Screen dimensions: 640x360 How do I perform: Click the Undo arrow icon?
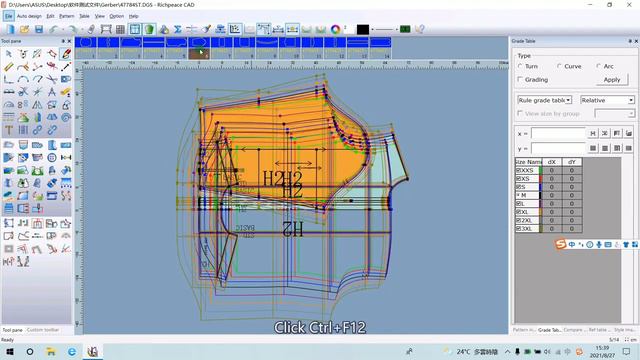pos(53,29)
